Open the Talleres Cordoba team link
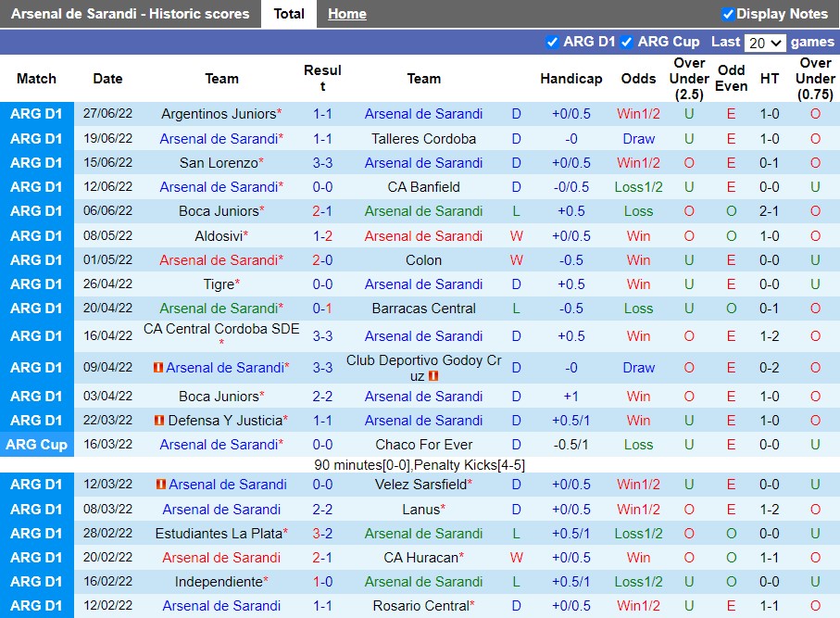 tap(423, 138)
